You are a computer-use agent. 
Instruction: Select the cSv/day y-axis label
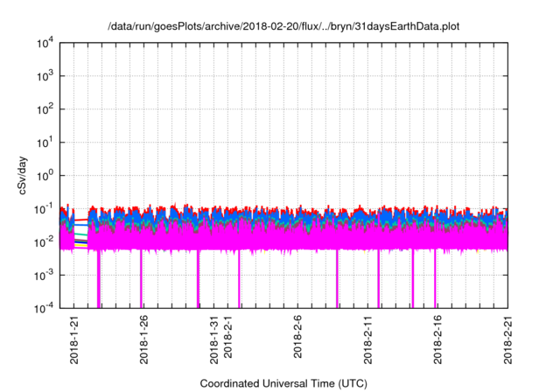point(23,175)
